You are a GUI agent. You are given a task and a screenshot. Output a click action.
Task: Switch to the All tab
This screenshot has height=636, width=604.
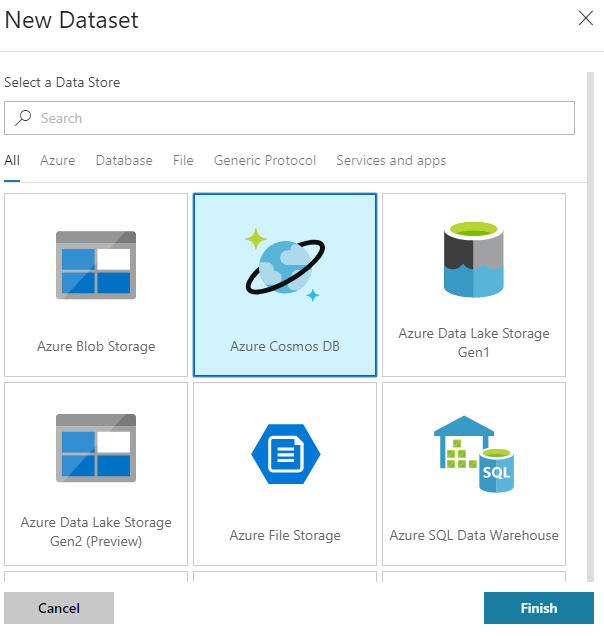(12, 160)
